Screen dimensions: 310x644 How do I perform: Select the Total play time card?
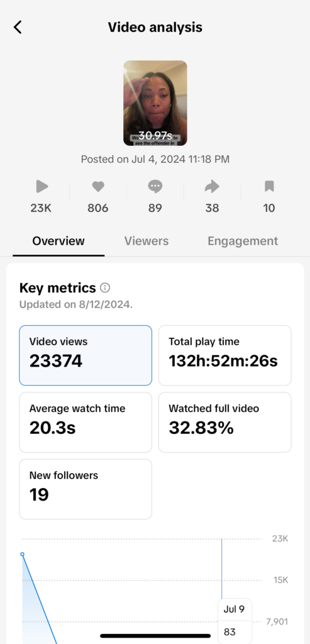pos(225,355)
